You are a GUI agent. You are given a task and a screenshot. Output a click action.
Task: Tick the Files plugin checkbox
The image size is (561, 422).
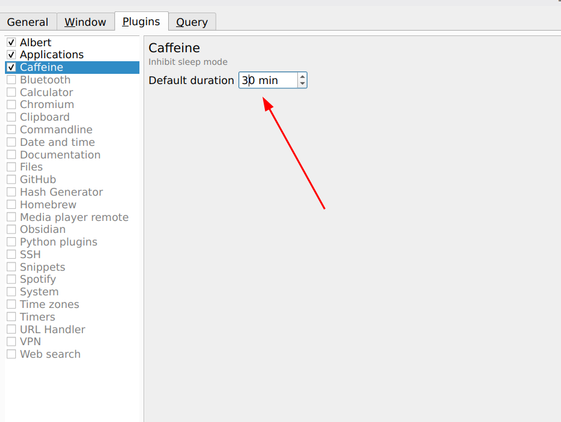(x=11, y=167)
